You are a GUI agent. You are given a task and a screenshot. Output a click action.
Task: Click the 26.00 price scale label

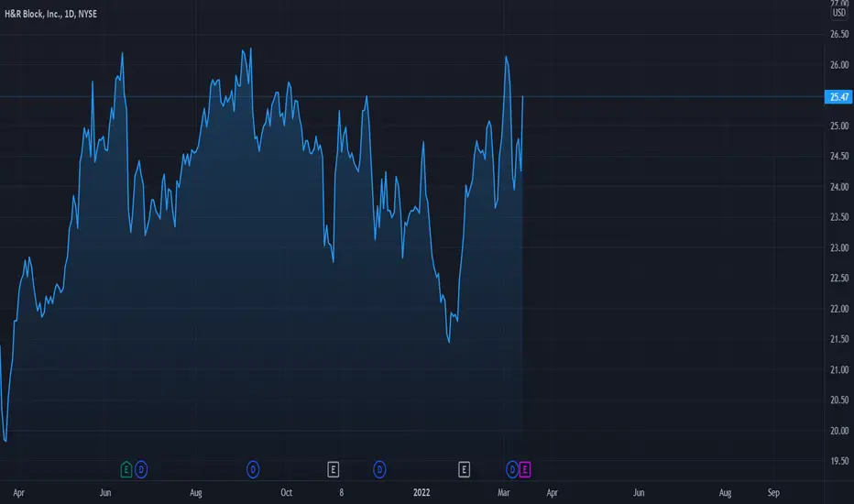pos(839,65)
